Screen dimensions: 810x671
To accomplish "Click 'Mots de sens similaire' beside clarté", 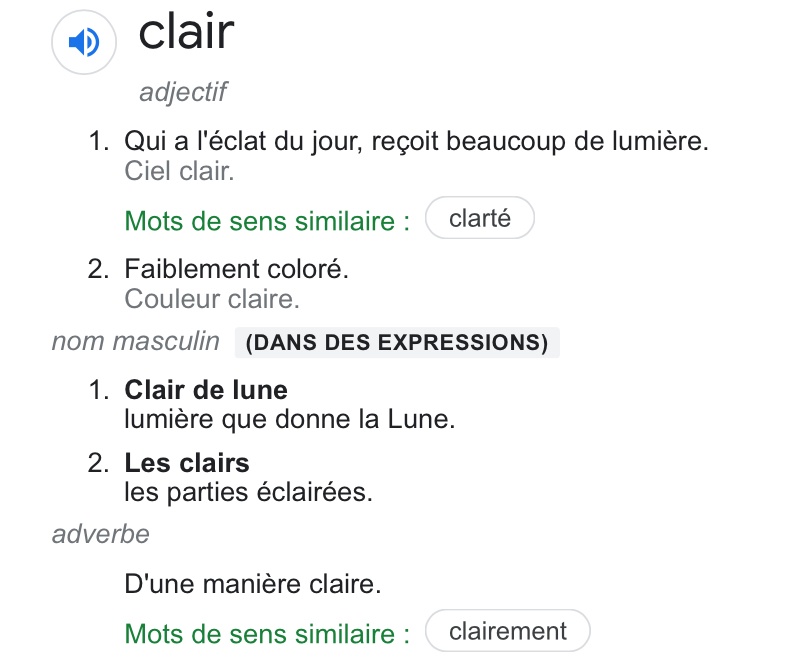I will [267, 221].
